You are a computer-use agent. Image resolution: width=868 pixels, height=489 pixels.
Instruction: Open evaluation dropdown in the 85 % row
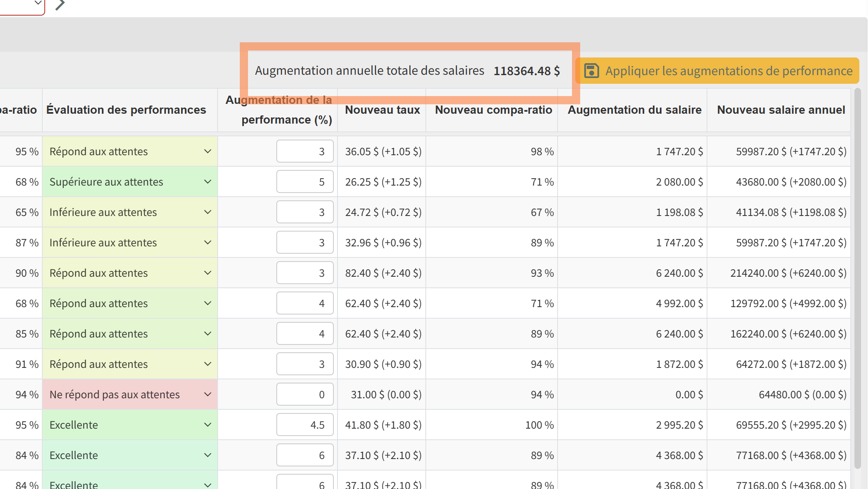tap(130, 334)
